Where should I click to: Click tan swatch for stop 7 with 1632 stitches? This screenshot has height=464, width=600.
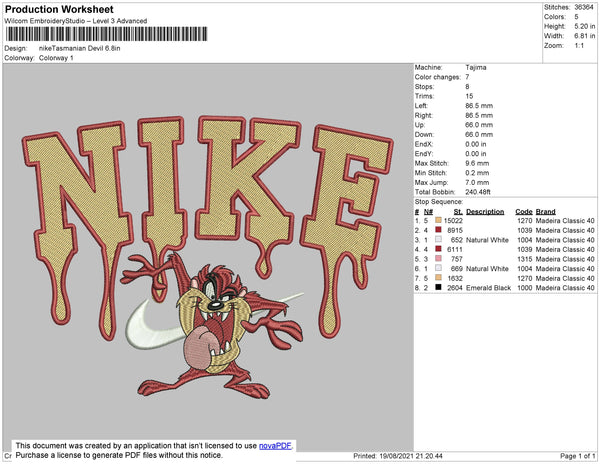tap(438, 278)
